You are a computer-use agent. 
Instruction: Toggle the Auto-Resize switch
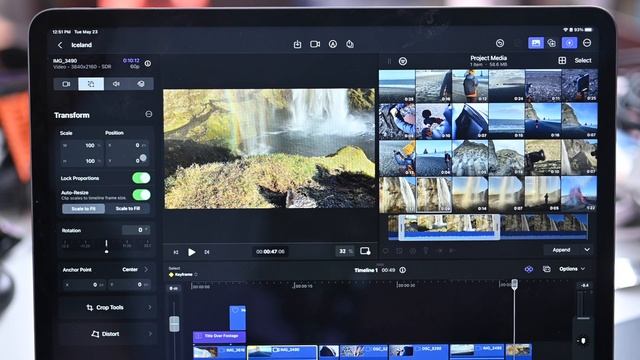pyautogui.click(x=141, y=195)
